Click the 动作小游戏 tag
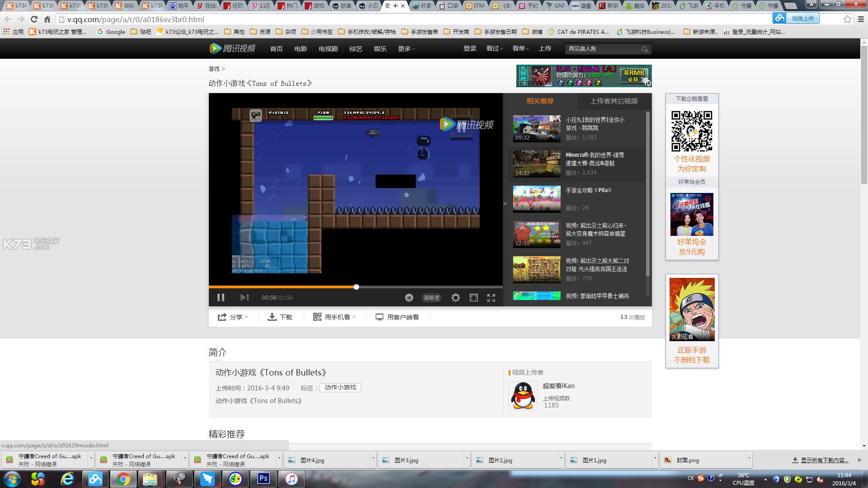868x488 pixels. (340, 388)
